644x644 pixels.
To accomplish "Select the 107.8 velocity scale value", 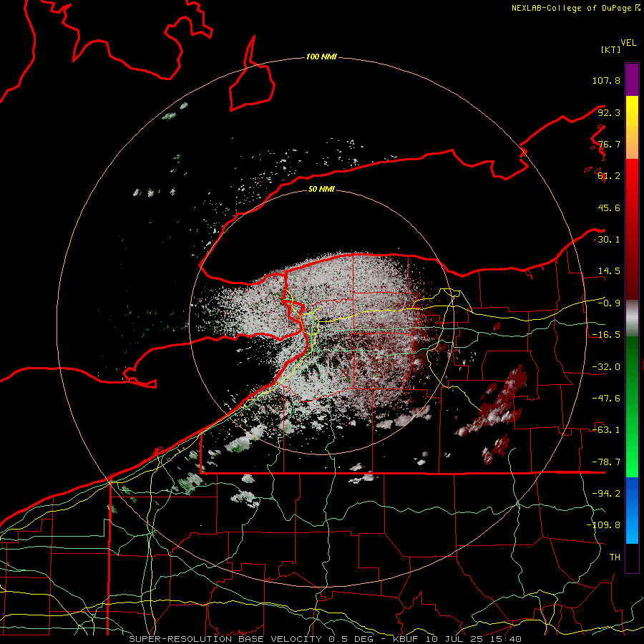I will point(606,80).
